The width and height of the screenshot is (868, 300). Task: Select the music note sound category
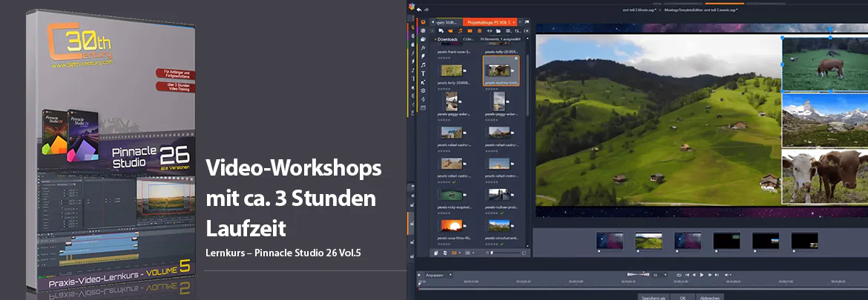pos(423,65)
